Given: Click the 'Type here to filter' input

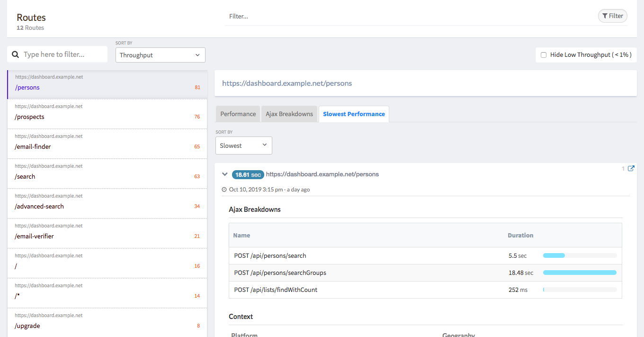Looking at the screenshot, I should [63, 55].
